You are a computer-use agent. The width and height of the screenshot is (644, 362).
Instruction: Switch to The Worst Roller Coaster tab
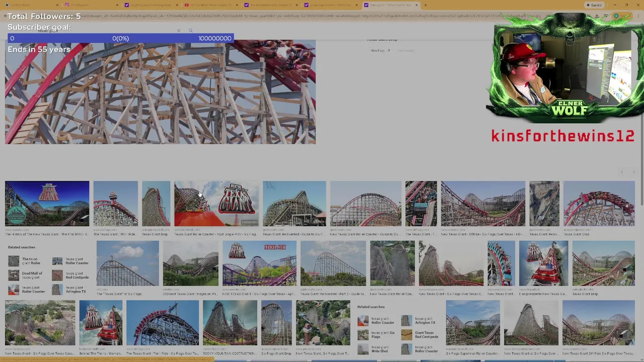[x=212, y=5]
